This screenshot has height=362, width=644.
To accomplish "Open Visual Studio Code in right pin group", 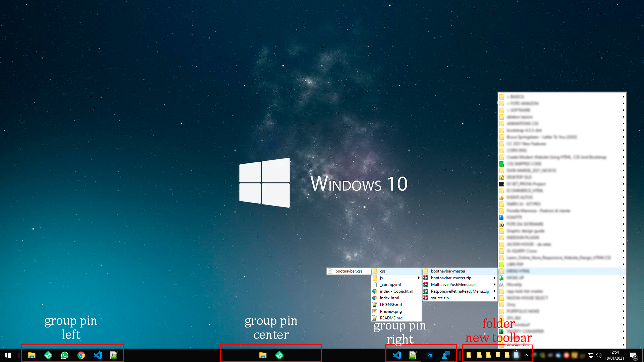I will (396, 355).
